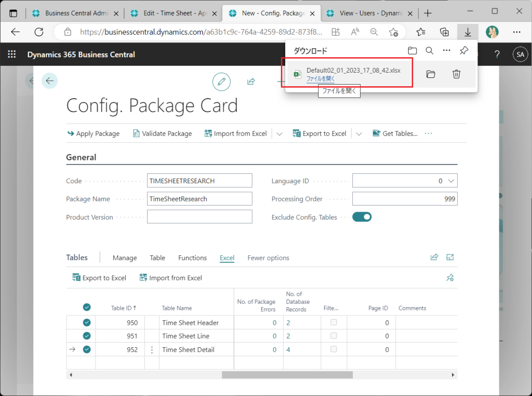Click the Validate Package action
The height and width of the screenshot is (396, 532).
[162, 133]
